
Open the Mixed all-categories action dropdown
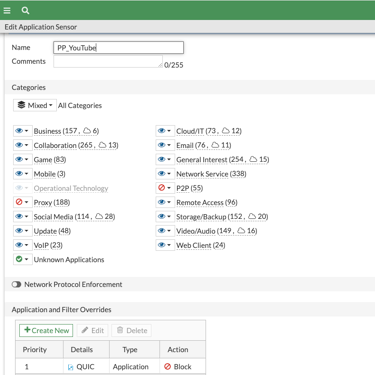pyautogui.click(x=35, y=105)
